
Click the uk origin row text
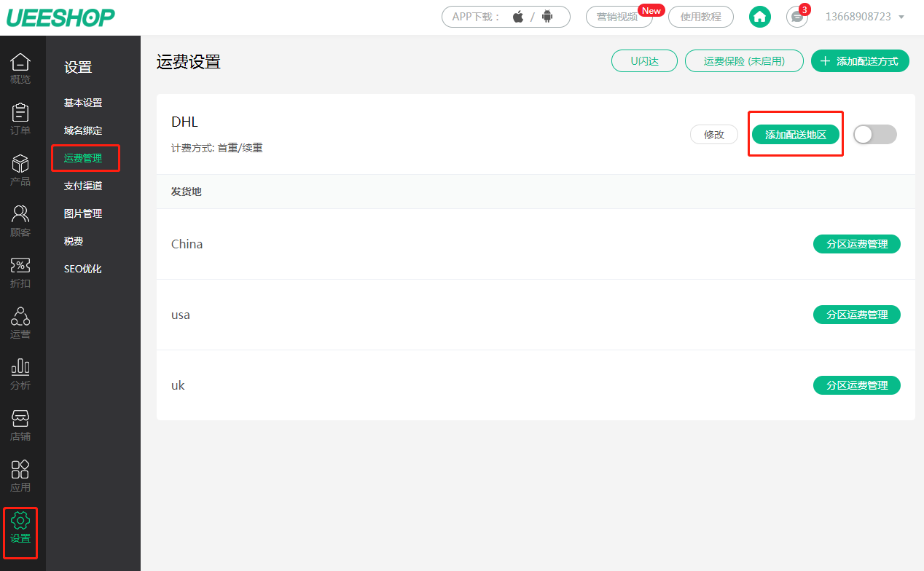pyautogui.click(x=178, y=385)
